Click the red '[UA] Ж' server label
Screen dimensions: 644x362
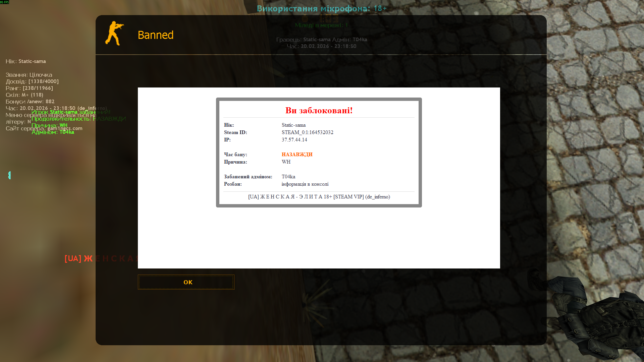pyautogui.click(x=78, y=258)
